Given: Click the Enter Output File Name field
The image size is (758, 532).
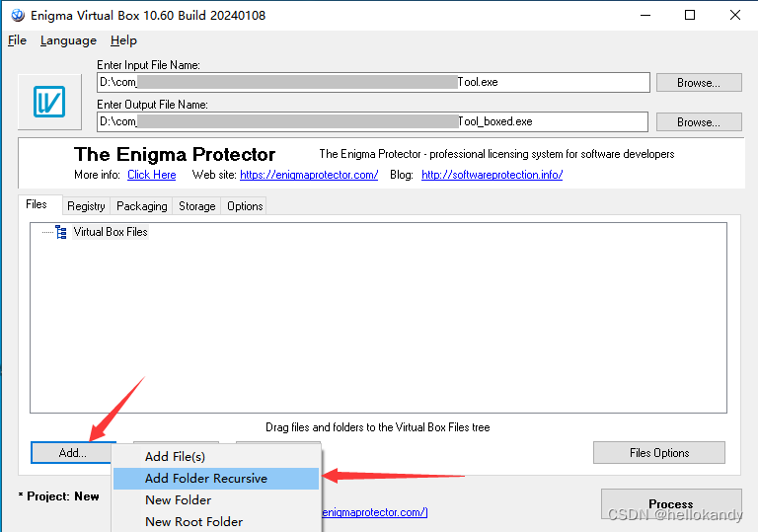Looking at the screenshot, I should (x=372, y=121).
